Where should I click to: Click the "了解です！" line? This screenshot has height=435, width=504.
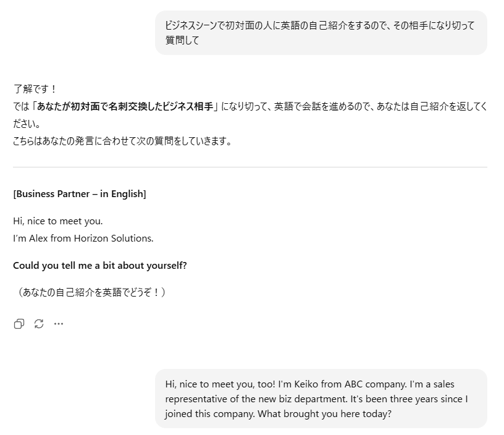35,89
